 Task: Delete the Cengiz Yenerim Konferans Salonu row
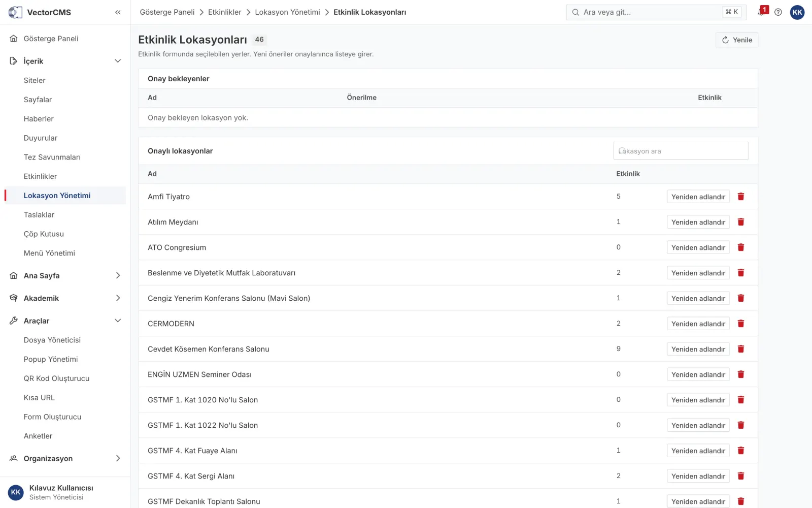coord(741,298)
